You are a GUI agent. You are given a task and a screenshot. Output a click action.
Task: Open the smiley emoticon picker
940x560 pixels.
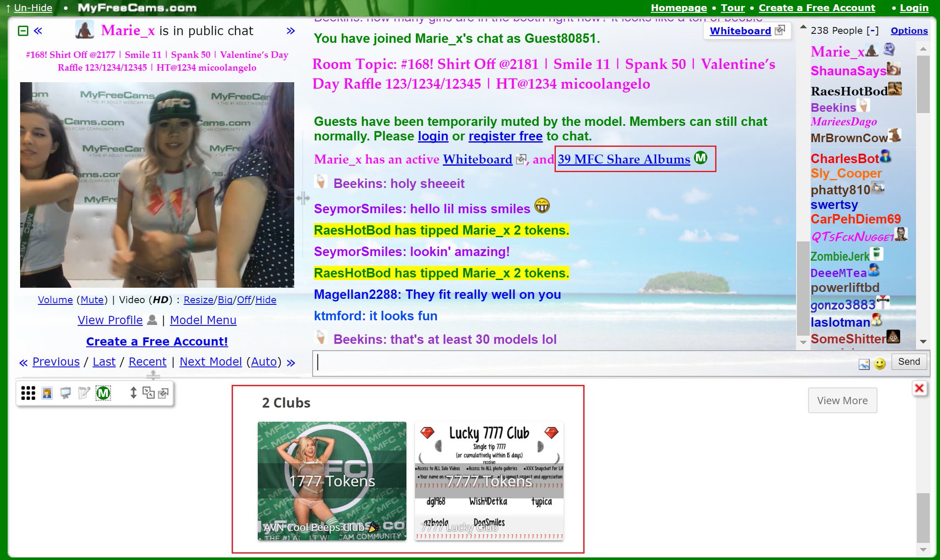880,364
